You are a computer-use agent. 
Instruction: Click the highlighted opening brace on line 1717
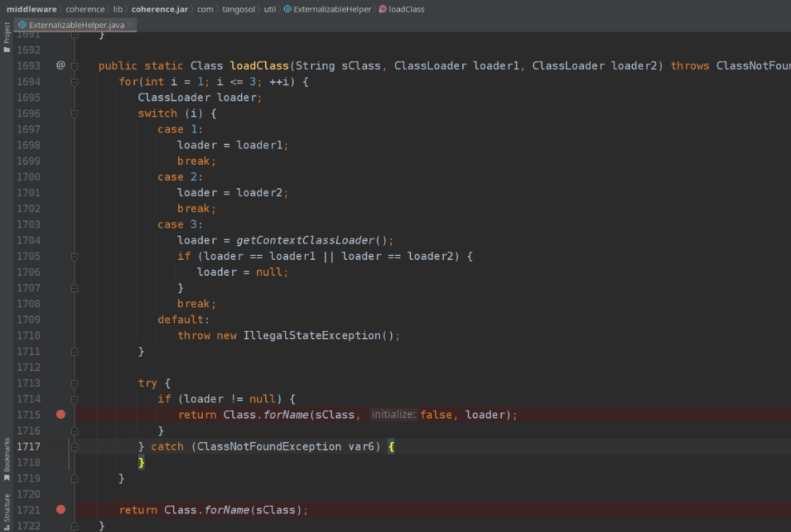391,447
